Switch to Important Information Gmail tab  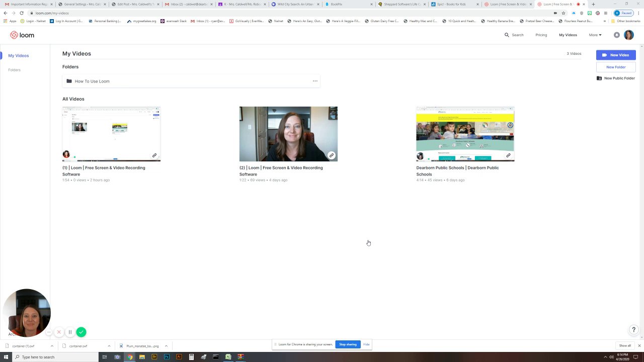tap(29, 4)
